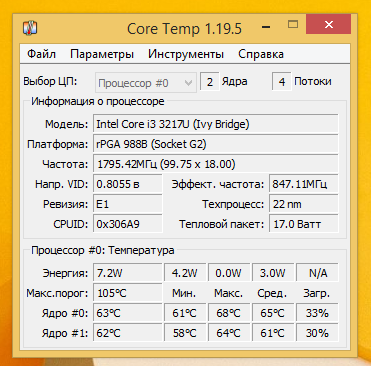Image resolution: width=371 pixels, height=366 pixels.
Task: Click Ядро #1 average temperature 61°C
Action: [273, 333]
